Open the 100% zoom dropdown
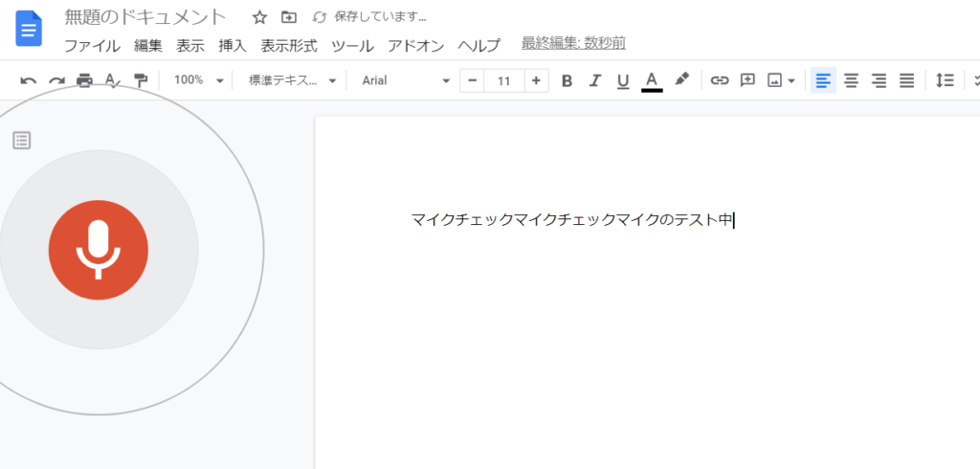980x469 pixels. coord(198,80)
